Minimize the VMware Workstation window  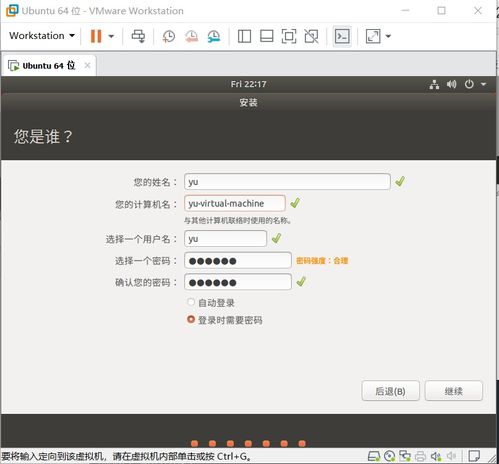405,11
